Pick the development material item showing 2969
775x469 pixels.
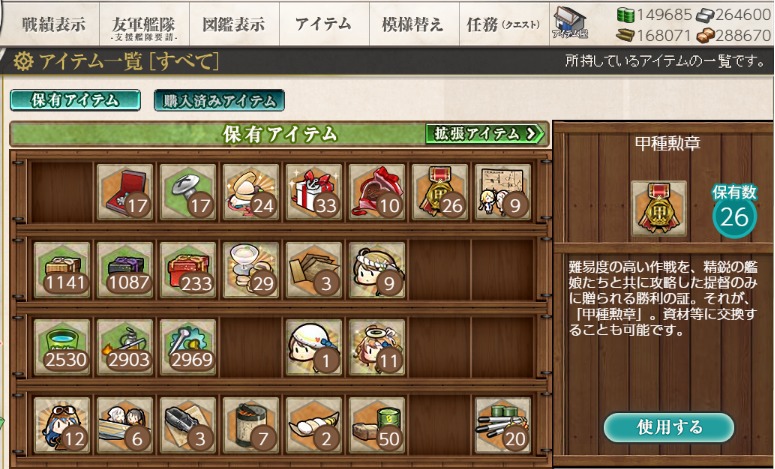click(x=188, y=347)
